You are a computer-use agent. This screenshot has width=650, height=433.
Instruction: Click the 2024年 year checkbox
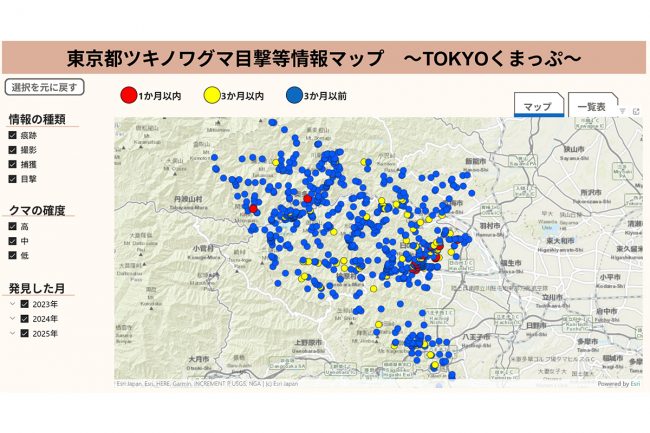pos(25,319)
